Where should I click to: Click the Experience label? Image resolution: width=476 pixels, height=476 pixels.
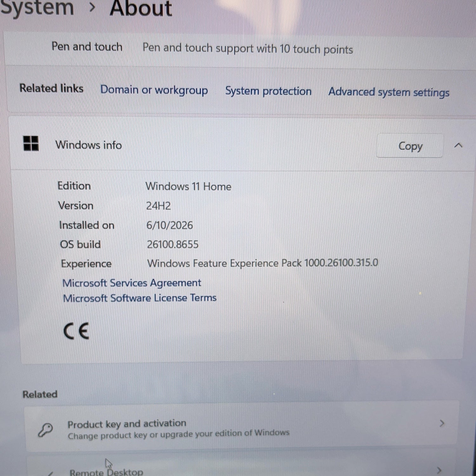(86, 264)
